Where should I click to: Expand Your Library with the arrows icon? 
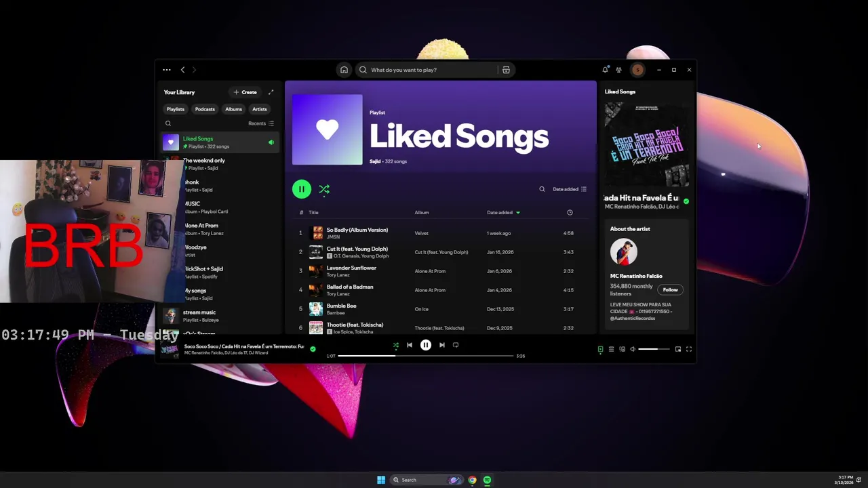coord(271,92)
